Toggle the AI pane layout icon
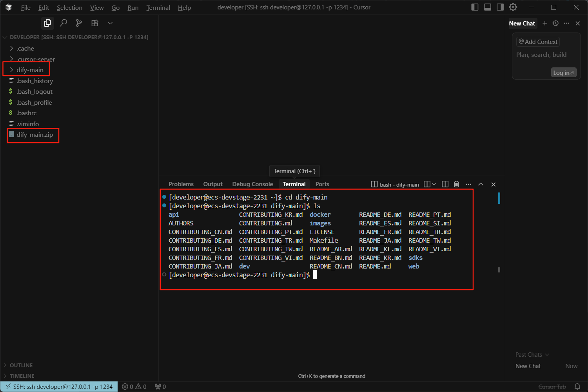 pos(500,7)
